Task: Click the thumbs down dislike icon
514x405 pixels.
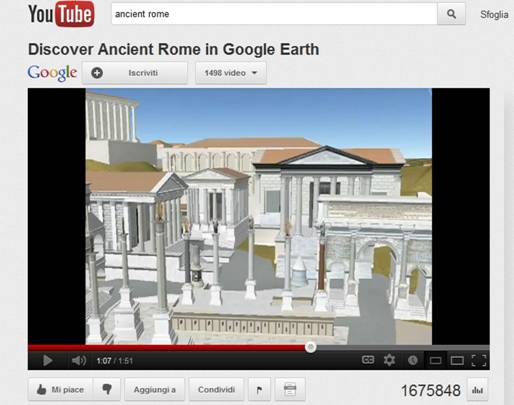Action: [107, 389]
